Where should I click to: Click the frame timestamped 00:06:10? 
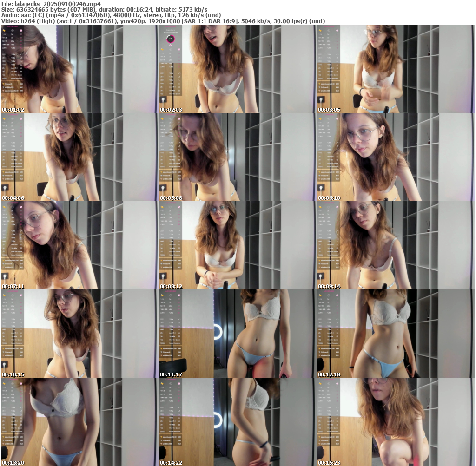[396, 157]
